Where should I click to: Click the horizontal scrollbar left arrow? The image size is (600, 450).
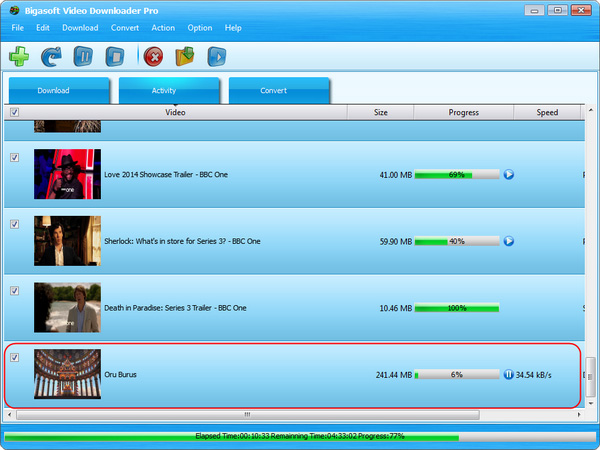10,414
